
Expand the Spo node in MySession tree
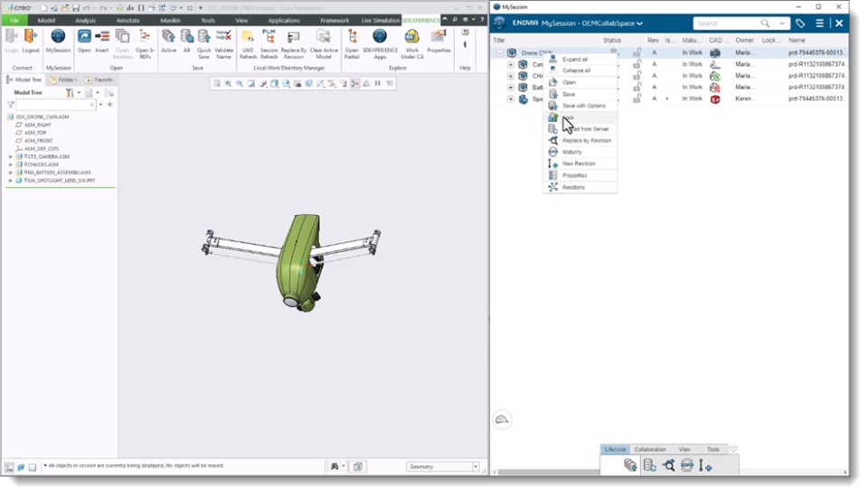coord(510,99)
